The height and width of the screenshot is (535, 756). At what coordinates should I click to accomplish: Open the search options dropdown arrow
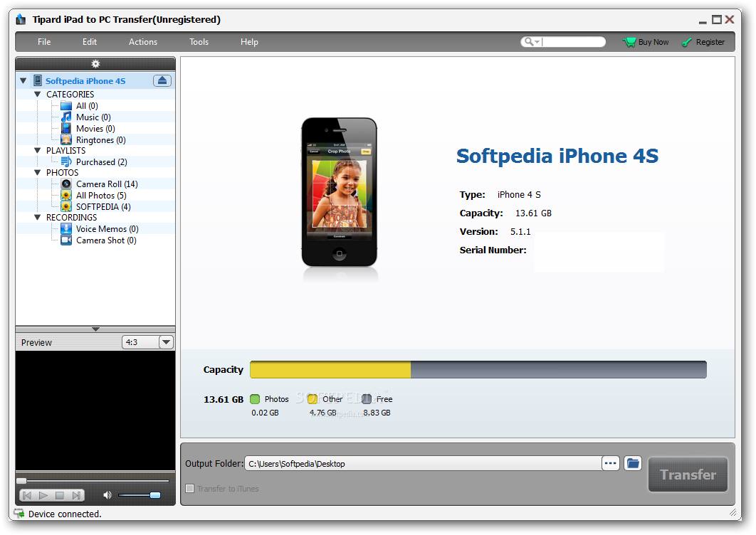click(x=537, y=42)
